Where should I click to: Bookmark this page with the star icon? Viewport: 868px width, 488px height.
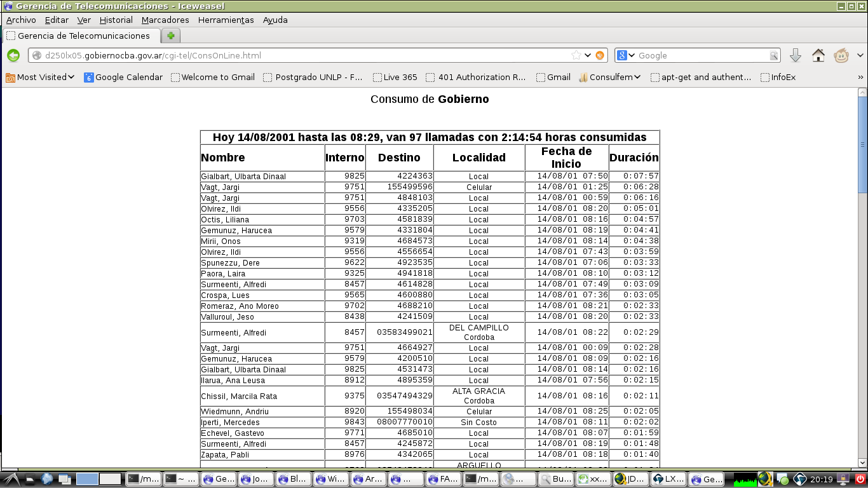click(x=576, y=55)
